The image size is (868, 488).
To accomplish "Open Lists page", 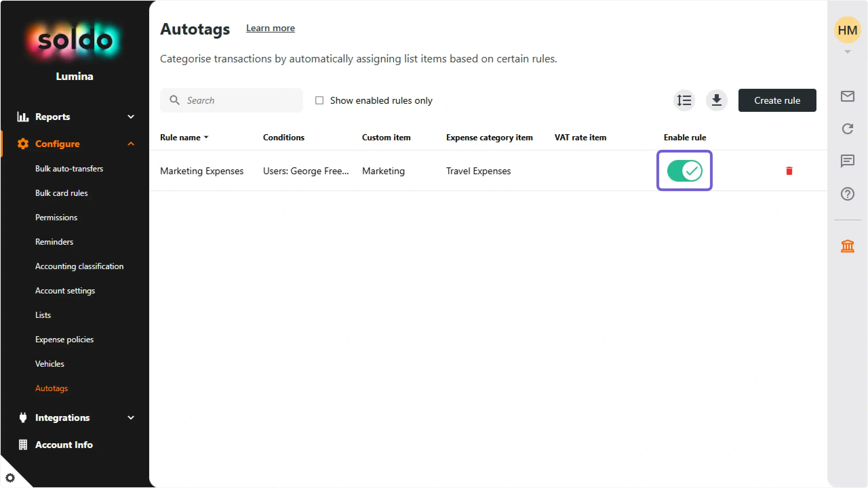I will point(43,315).
